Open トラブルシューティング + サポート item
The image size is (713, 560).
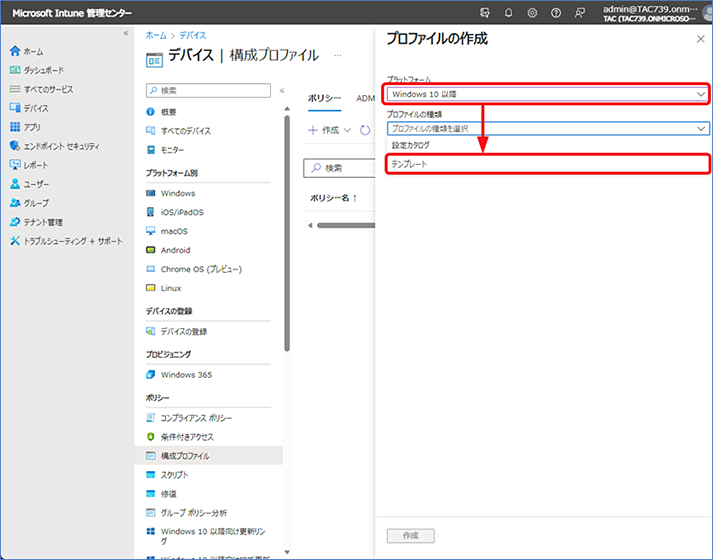click(66, 241)
